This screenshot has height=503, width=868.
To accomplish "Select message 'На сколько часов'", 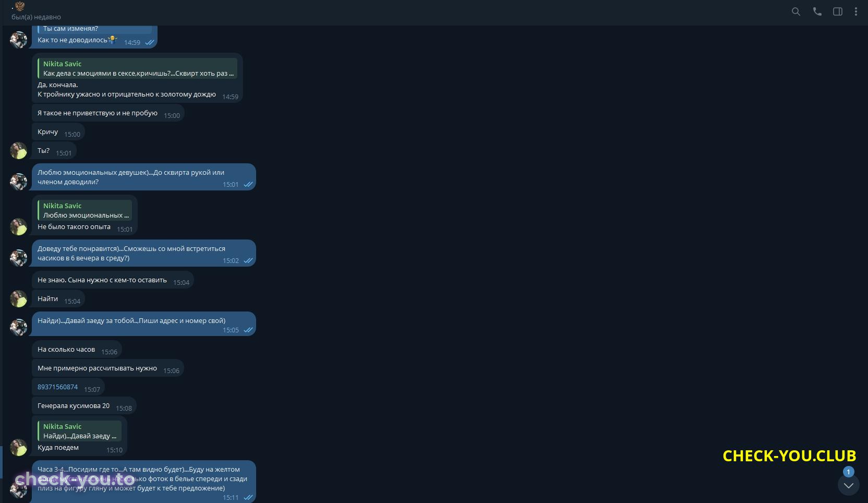I will [x=77, y=350].
